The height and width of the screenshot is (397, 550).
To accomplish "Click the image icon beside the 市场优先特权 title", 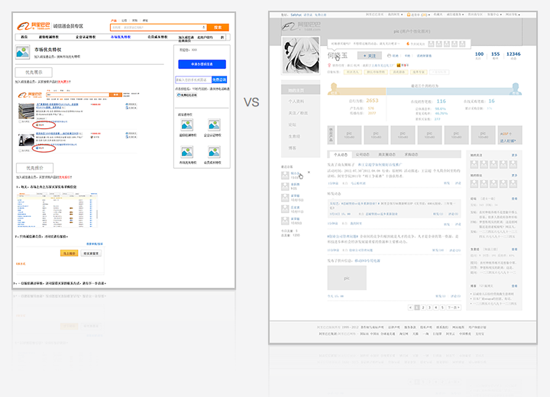I will (23, 52).
